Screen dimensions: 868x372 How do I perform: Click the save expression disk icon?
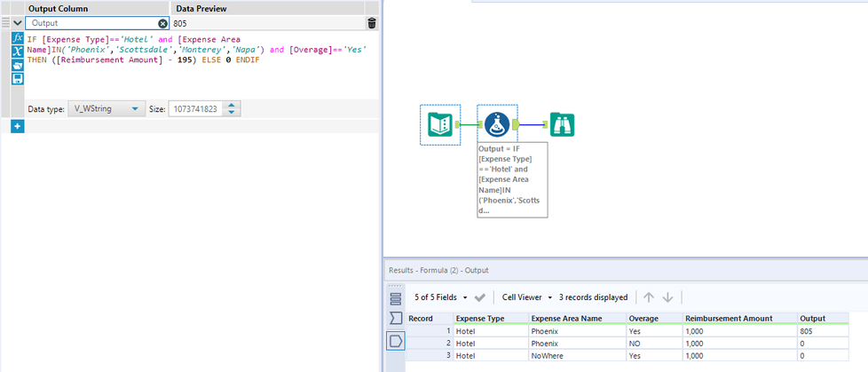point(17,79)
